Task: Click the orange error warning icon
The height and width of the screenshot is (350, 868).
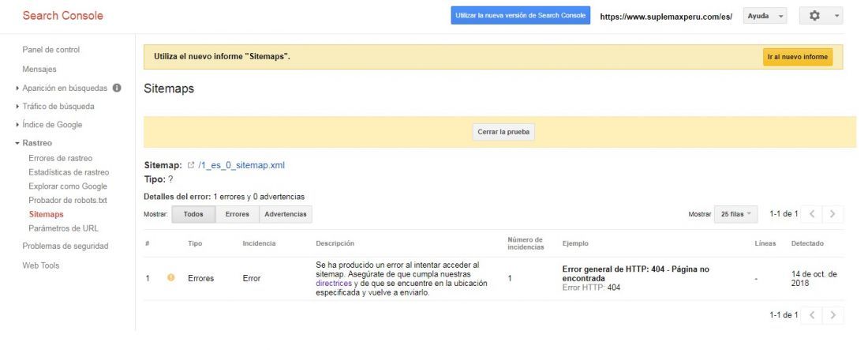Action: point(170,278)
